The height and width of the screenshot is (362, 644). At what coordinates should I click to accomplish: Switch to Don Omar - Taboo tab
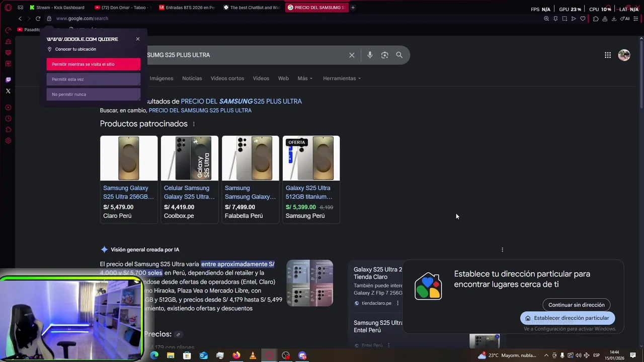click(123, 8)
